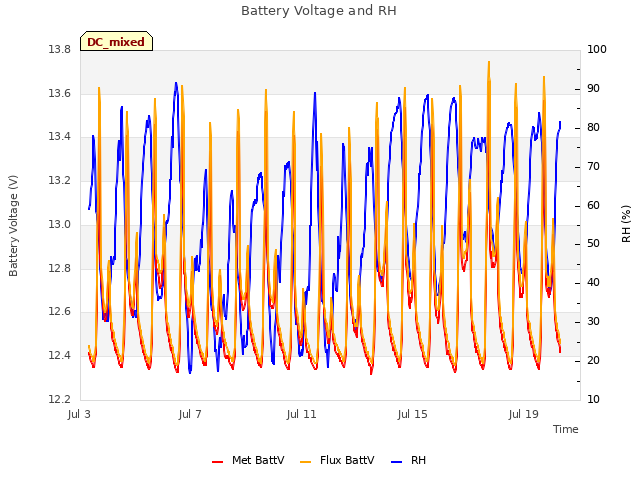Click the 13.8 voltage tick label
640x480 pixels.
60,50
